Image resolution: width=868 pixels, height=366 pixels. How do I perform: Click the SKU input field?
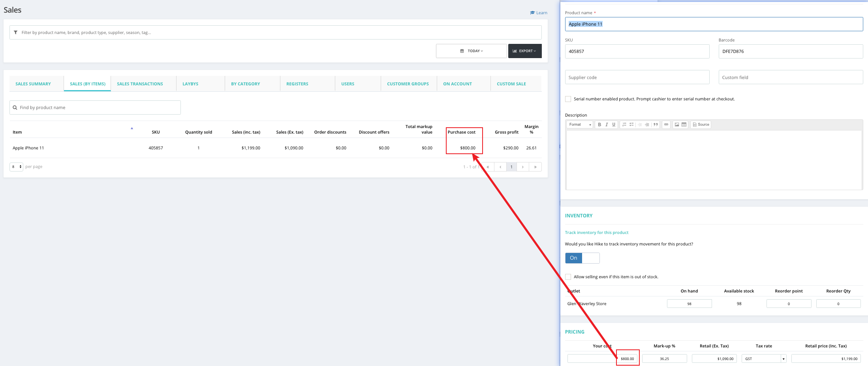(x=637, y=51)
